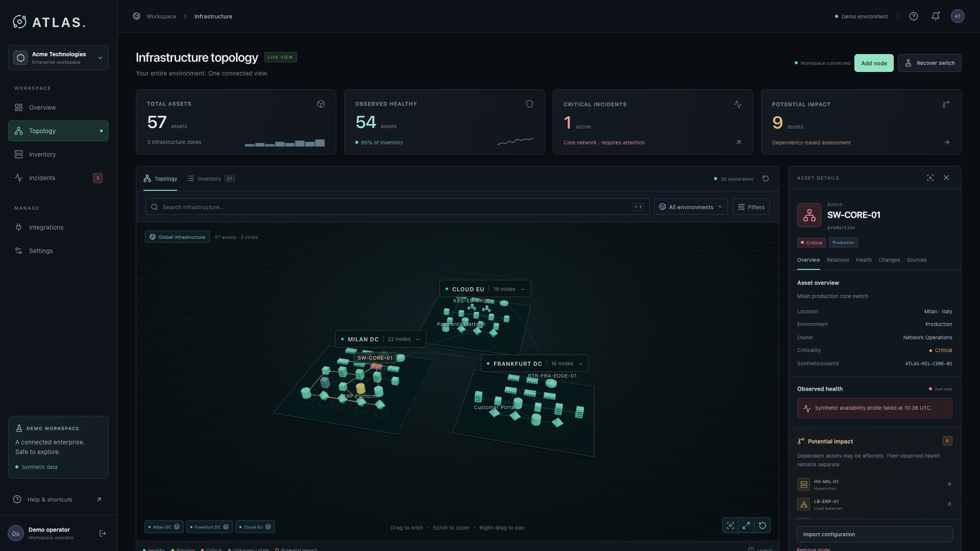Toggle the Cloud EU layer chip

pyautogui.click(x=255, y=527)
